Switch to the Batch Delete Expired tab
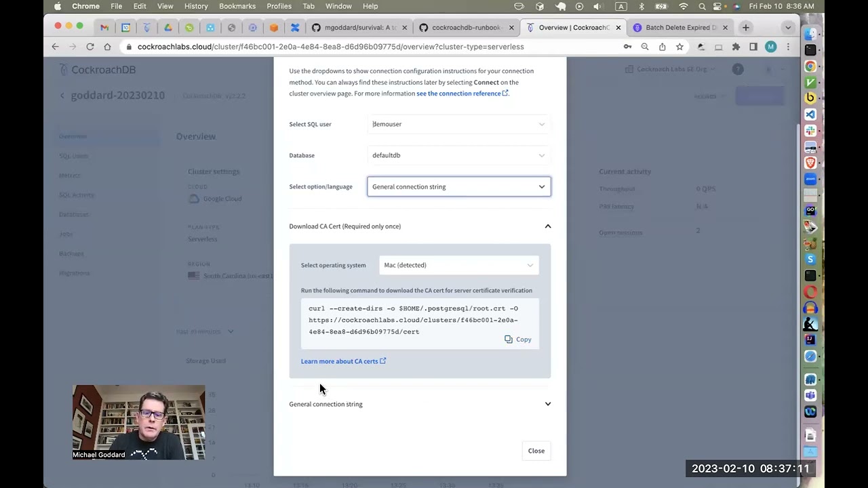Image resolution: width=868 pixels, height=488 pixels. click(680, 28)
